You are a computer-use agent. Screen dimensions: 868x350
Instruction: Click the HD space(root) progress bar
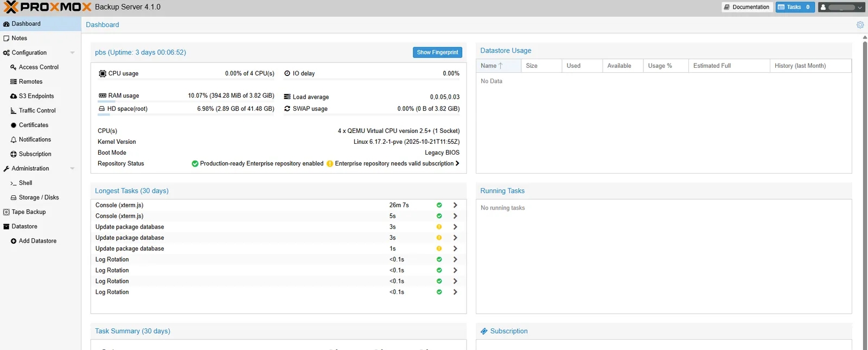tap(186, 114)
